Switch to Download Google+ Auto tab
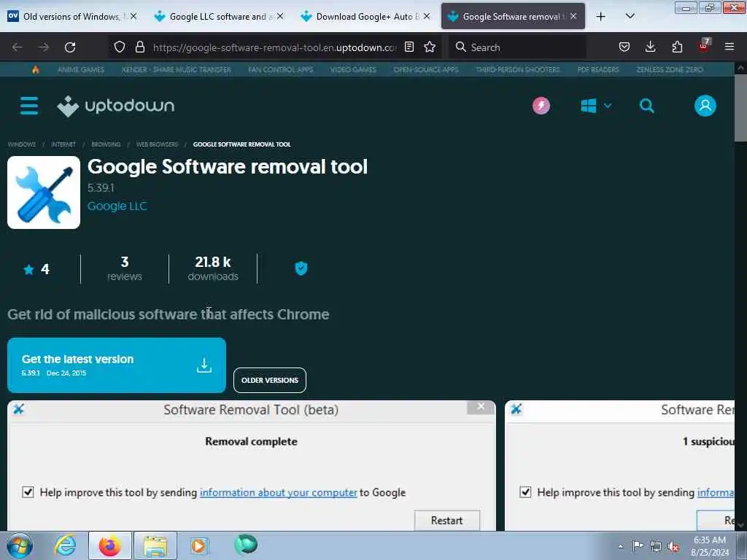Image resolution: width=747 pixels, height=560 pixels. [x=365, y=17]
